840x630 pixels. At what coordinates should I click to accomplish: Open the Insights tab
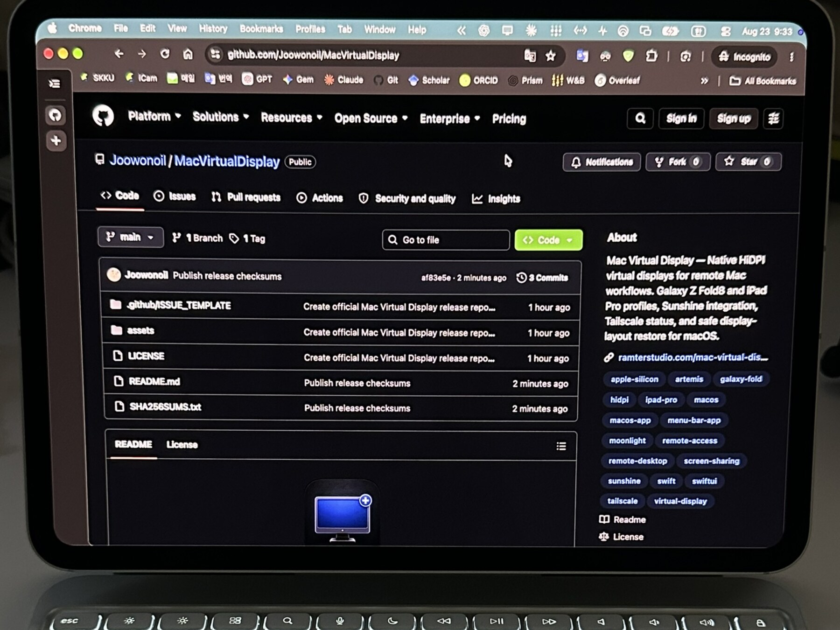point(496,199)
